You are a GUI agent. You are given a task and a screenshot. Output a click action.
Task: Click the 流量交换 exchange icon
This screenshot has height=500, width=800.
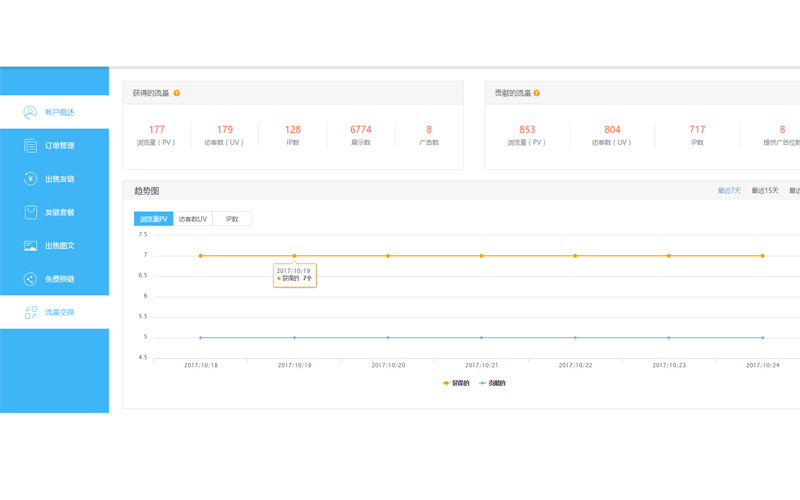pyautogui.click(x=30, y=313)
